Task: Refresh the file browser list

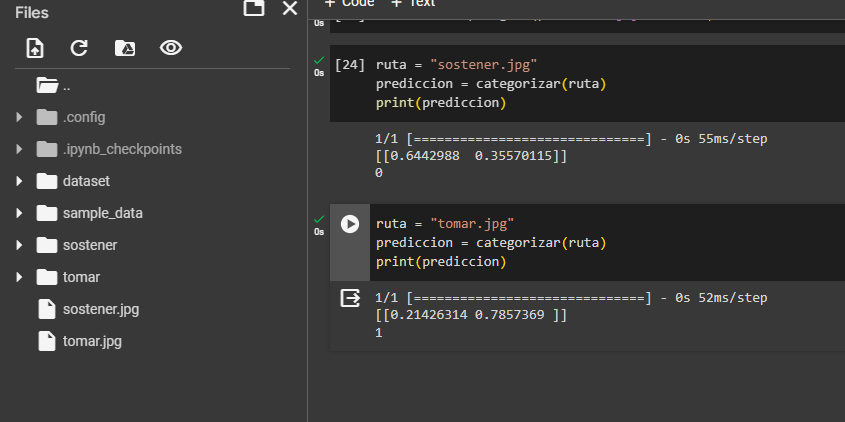Action: (x=79, y=48)
